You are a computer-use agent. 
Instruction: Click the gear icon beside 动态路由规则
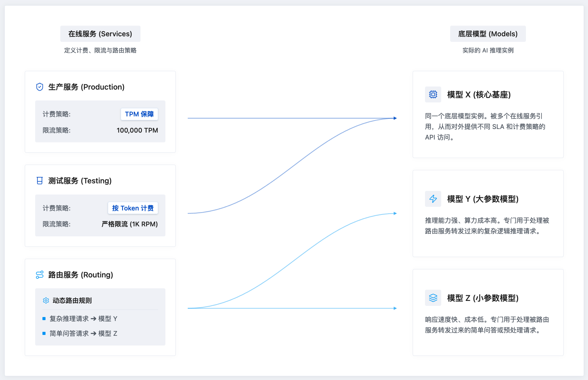click(46, 300)
